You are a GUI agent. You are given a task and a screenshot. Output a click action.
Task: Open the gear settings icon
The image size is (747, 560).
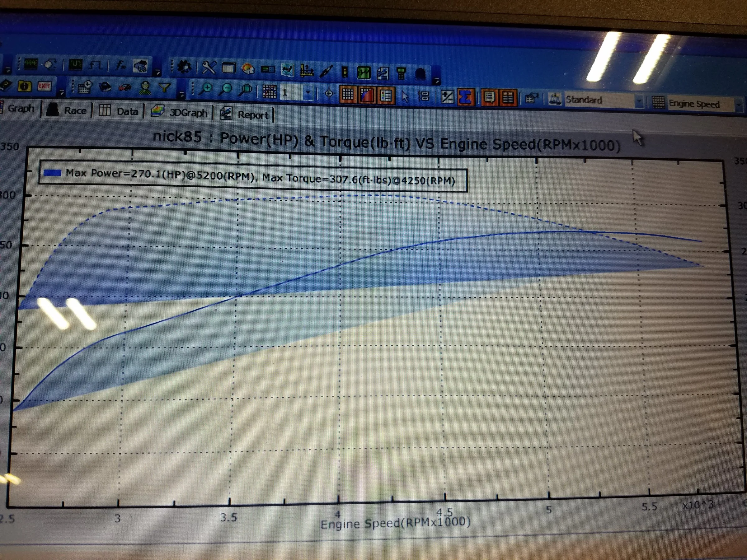184,67
